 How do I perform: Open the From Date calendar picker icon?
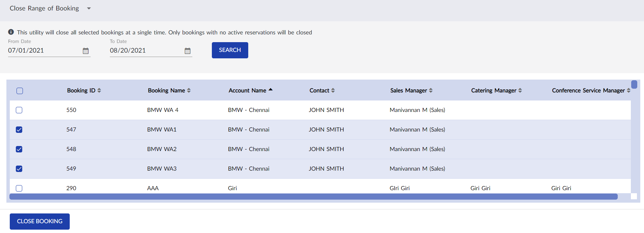click(x=86, y=51)
